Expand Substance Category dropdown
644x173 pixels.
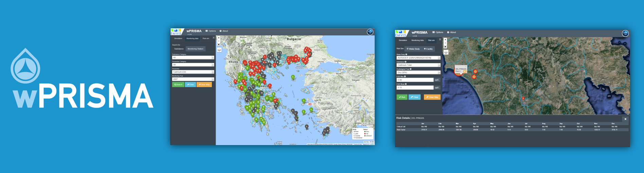coord(193,58)
